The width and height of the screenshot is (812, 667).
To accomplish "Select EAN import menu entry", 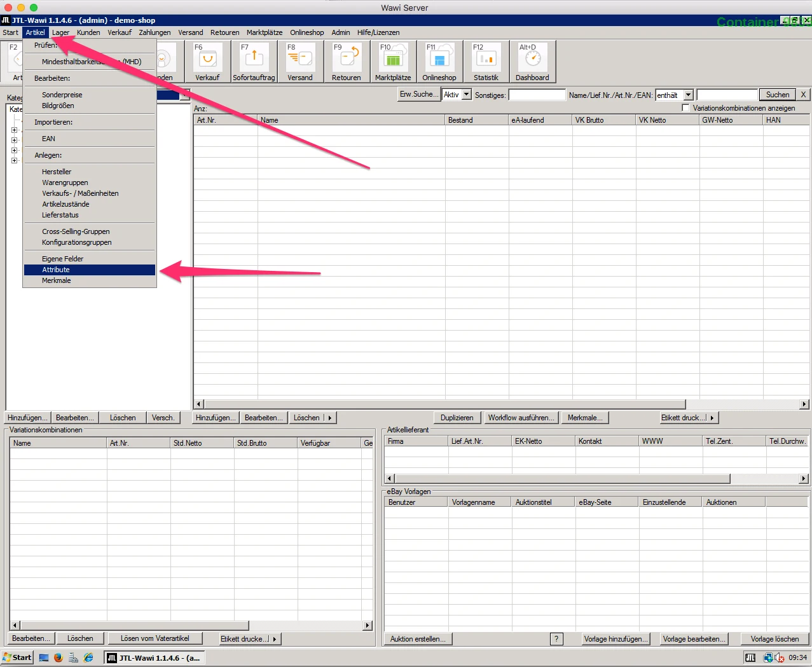I will pyautogui.click(x=90, y=139).
